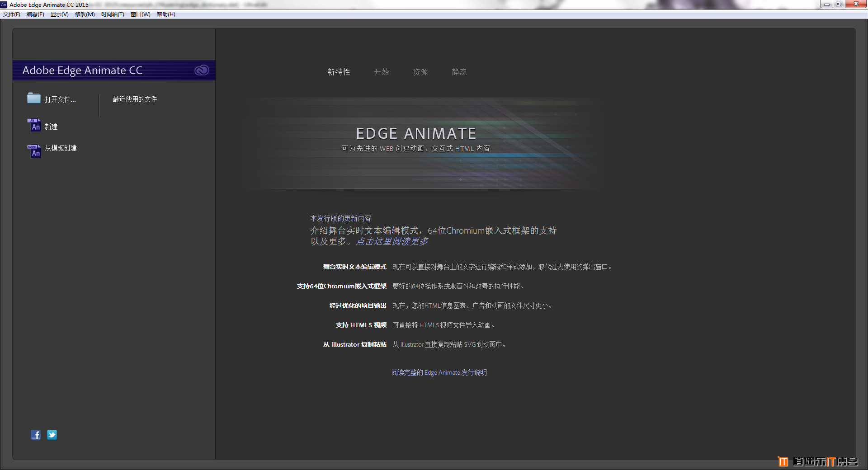Open the 帮助(H) menu

pos(166,14)
